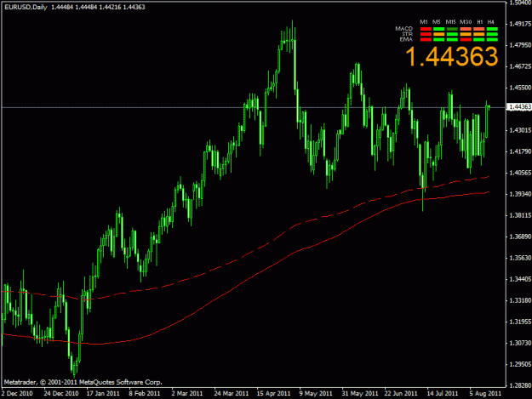Screen dimensions: 532x399
Task: Click the highlighted 1.44363 price axis marker
Action: [x=519, y=107]
